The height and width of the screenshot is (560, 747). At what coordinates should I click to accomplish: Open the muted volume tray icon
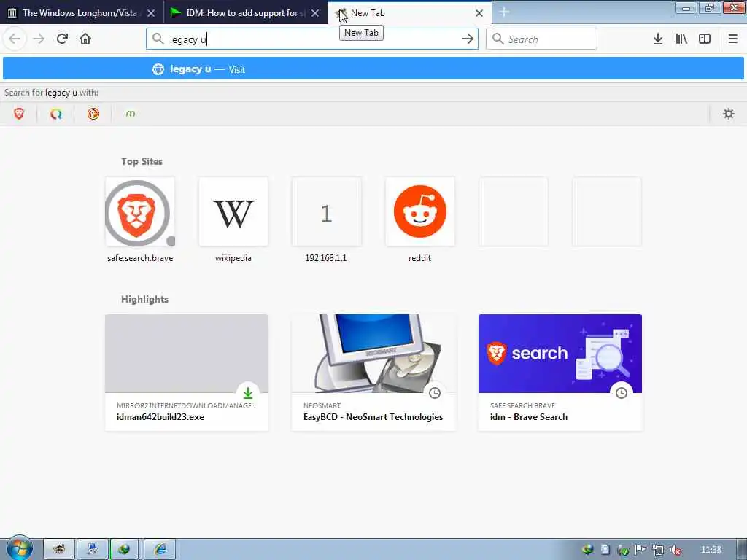point(675,550)
